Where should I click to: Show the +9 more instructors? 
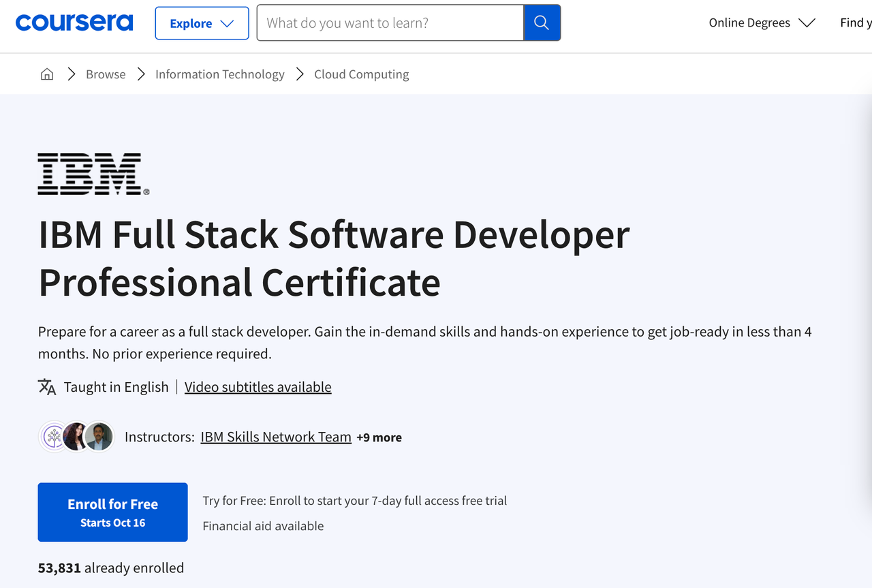click(379, 437)
